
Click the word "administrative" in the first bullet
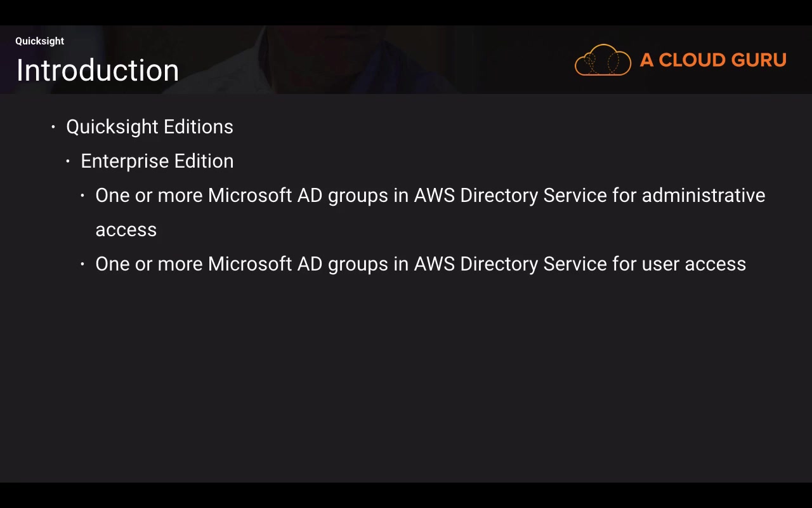pos(703,196)
